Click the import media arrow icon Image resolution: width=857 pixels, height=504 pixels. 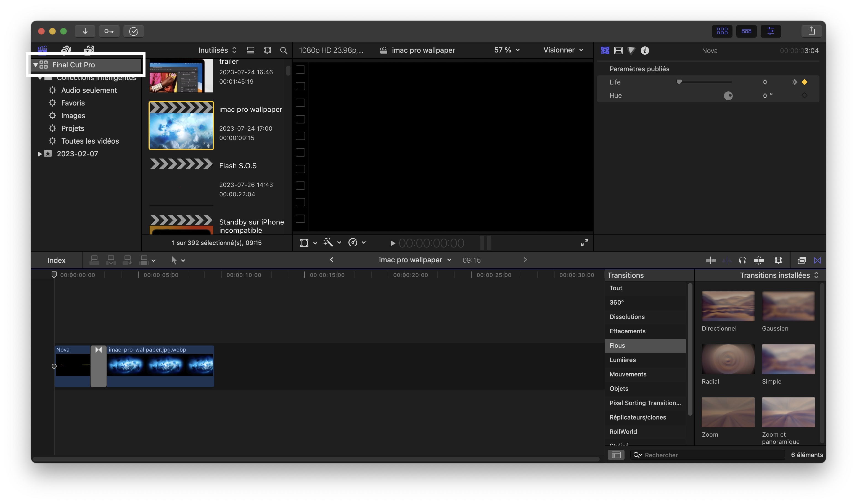point(85,31)
